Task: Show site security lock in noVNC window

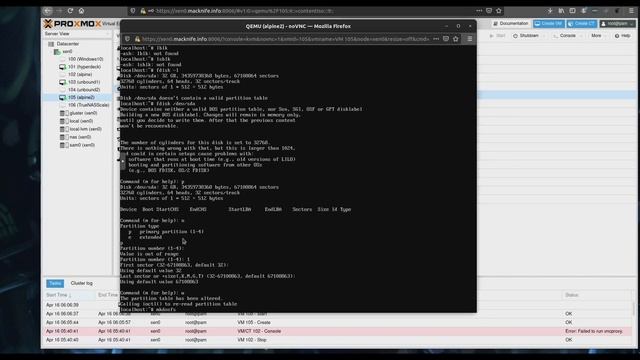Action: (138, 39)
